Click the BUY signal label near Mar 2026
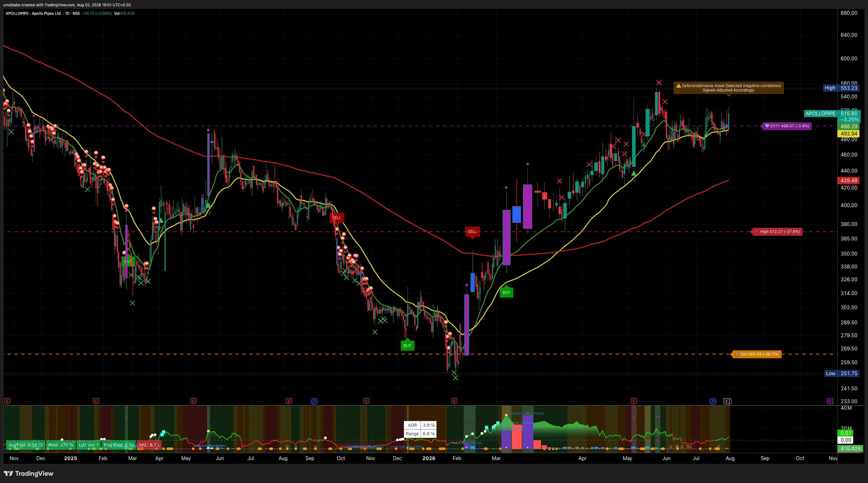The height and width of the screenshot is (483, 868). (506, 293)
